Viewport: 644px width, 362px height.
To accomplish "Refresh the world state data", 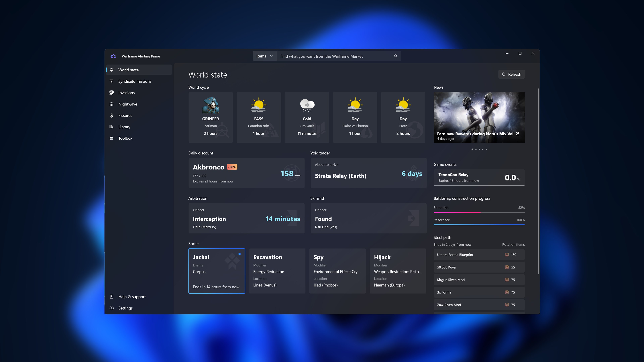I will pyautogui.click(x=512, y=74).
